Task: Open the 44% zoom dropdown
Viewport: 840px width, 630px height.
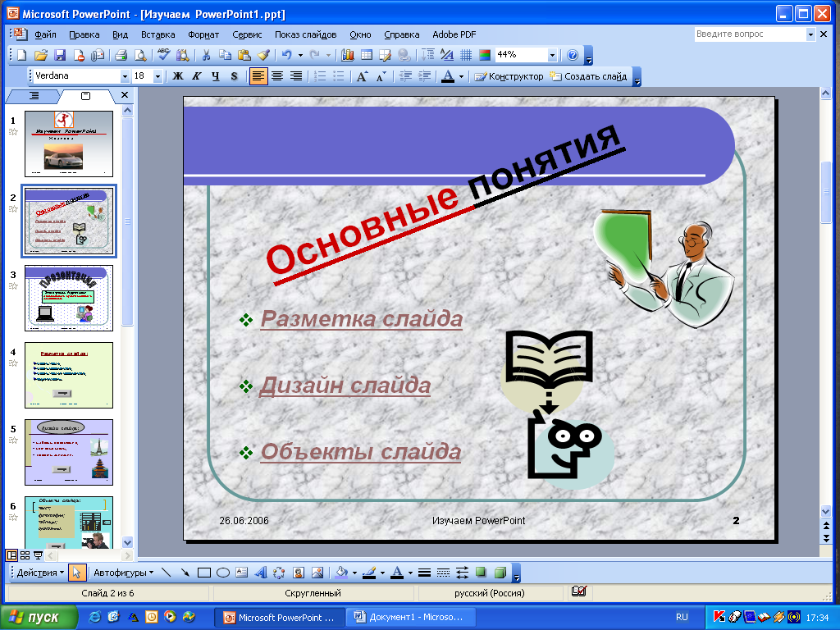Action: 552,55
